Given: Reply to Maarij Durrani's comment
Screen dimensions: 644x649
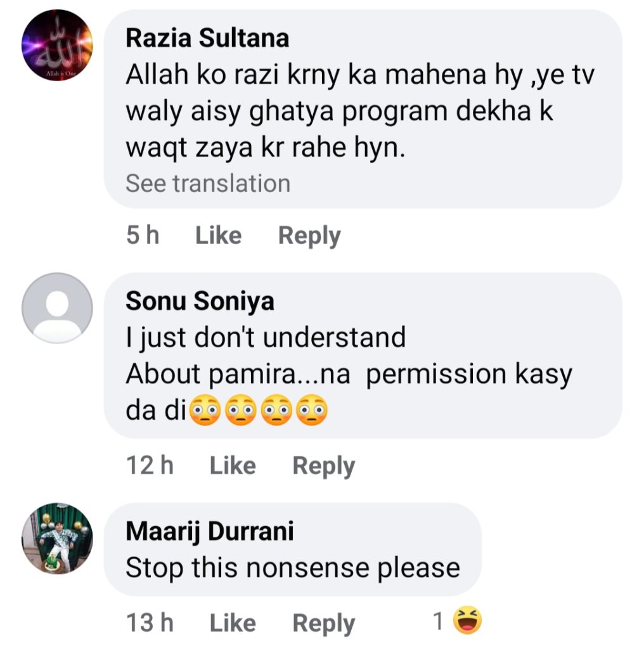Looking at the screenshot, I should coord(323,623).
